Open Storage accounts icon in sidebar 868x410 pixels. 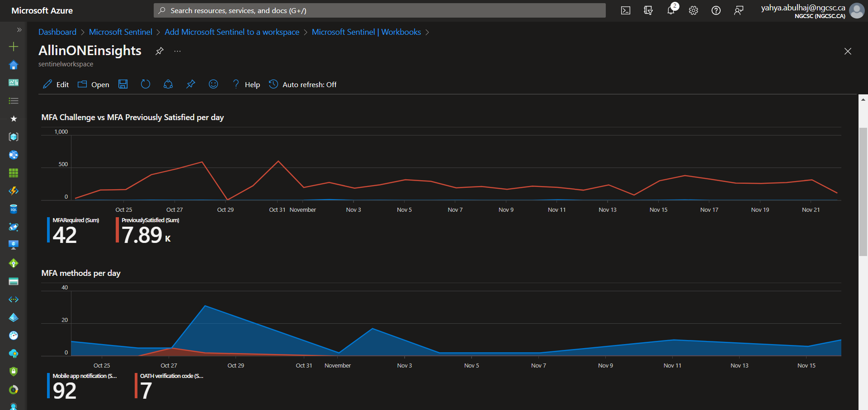pos(14,281)
